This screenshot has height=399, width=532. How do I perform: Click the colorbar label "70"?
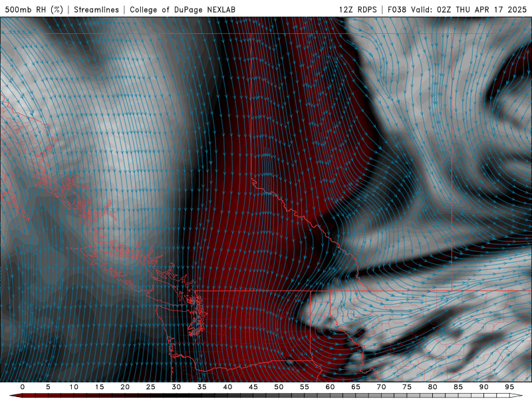point(381,387)
